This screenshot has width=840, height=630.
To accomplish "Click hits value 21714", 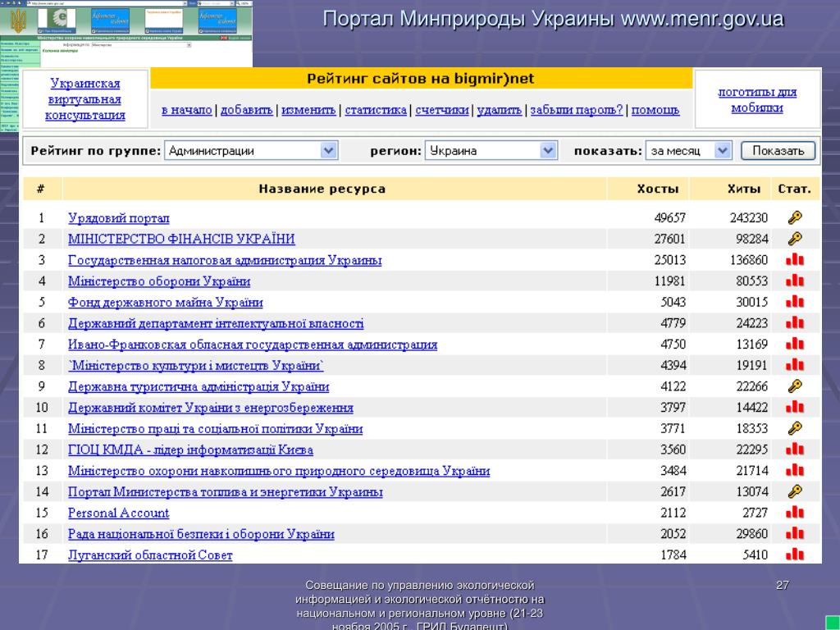I will pyautogui.click(x=751, y=471).
